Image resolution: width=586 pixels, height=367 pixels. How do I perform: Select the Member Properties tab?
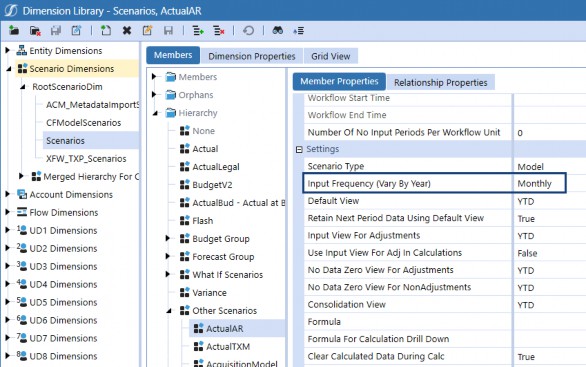click(339, 81)
